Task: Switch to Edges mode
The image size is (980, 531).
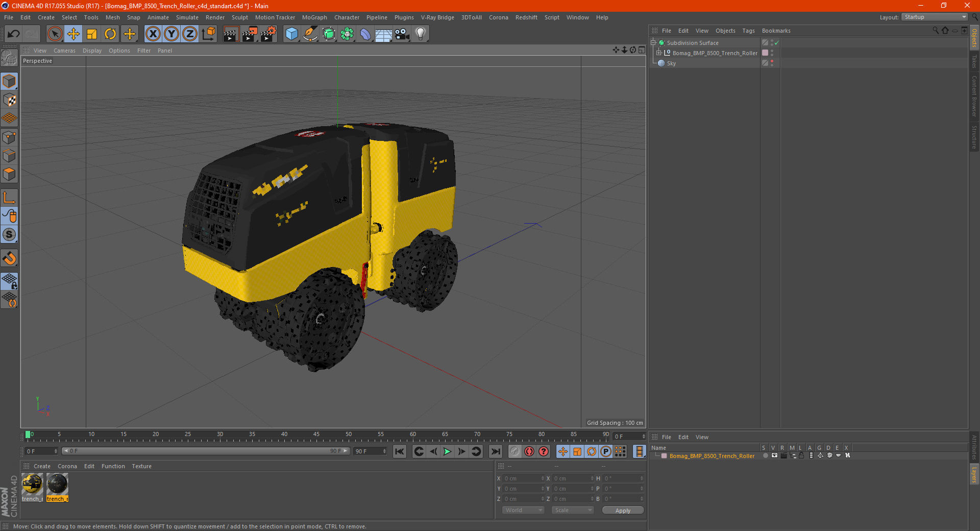Action: [9, 156]
